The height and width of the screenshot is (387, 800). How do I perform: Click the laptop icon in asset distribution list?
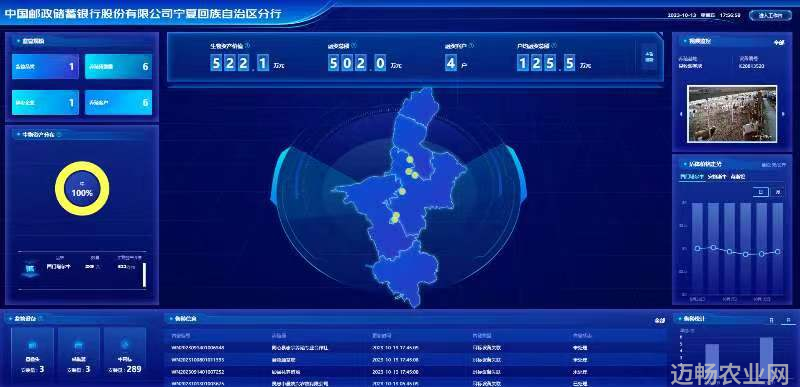[x=31, y=268]
